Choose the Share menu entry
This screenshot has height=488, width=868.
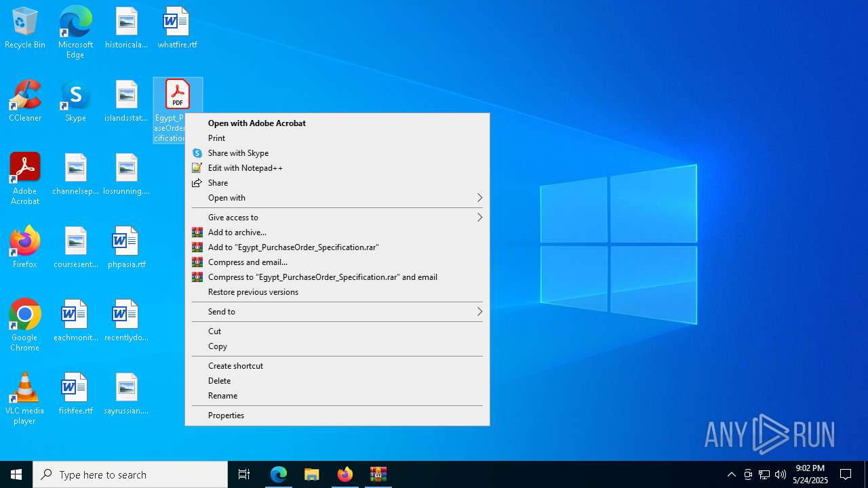point(337,183)
